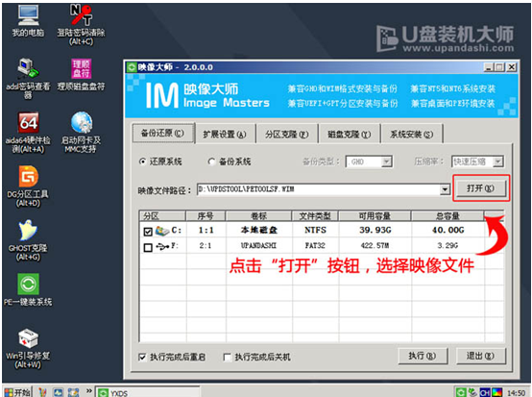Open the 压缩率 快速压缩 dropdown
532x397 pixels.
(497, 162)
